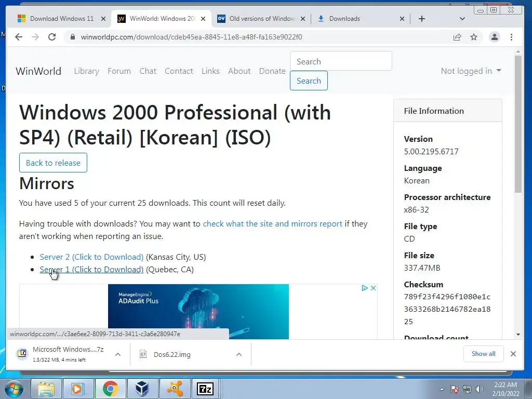Open Windows Explorer from the taskbar
Screen dimensions: 532x399
pyautogui.click(x=46, y=389)
